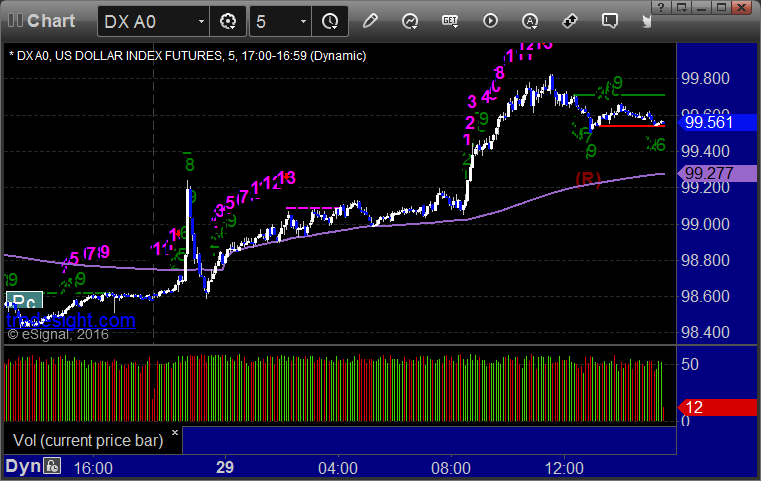Click the 99.800 price axis label

705,78
